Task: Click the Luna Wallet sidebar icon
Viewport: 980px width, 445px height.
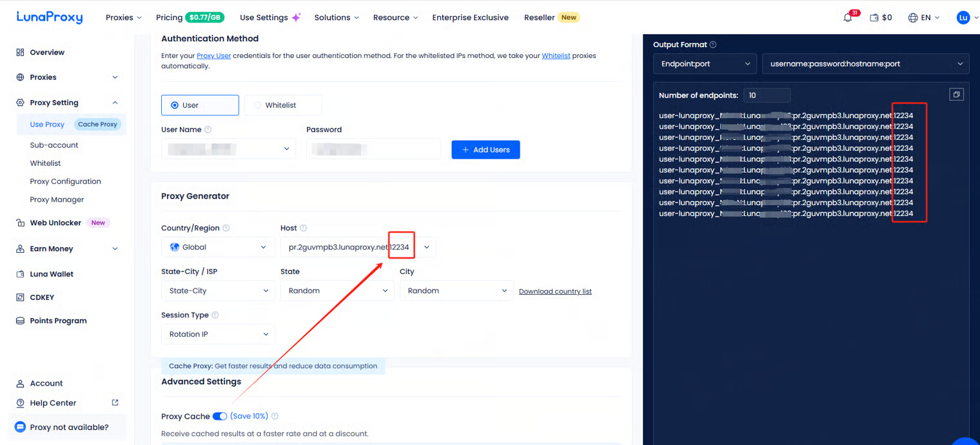Action: pyautogui.click(x=20, y=274)
